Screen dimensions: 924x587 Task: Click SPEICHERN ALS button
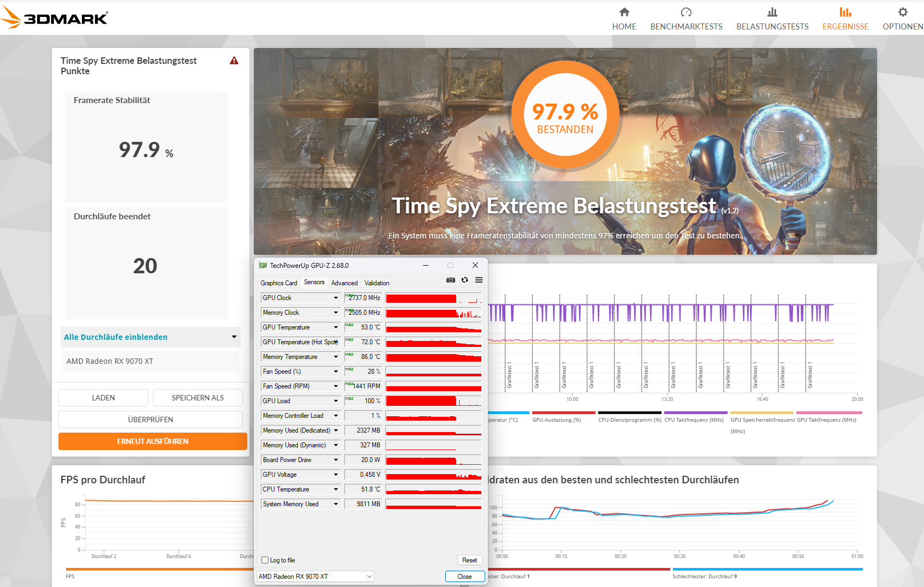(x=198, y=398)
